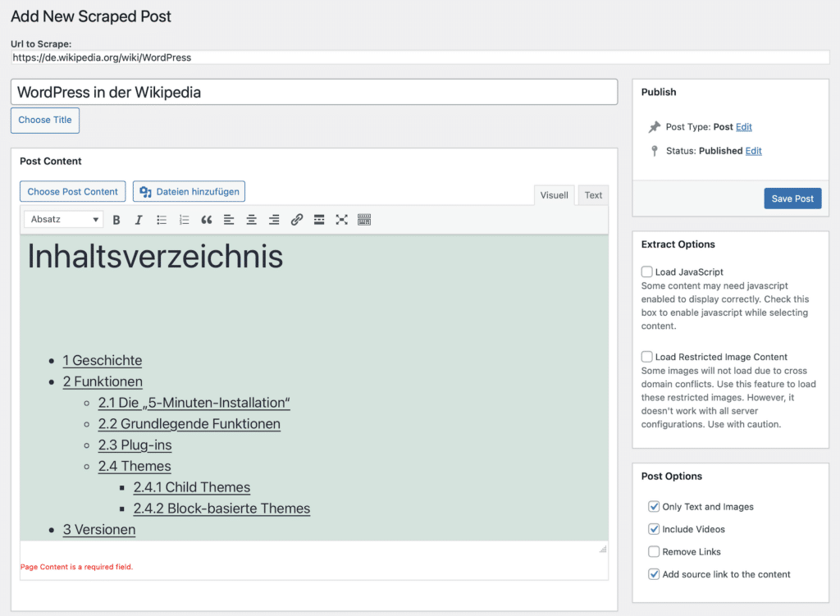Screen dimensions: 840x616
Task: Insert a bulleted list
Action: (x=162, y=220)
